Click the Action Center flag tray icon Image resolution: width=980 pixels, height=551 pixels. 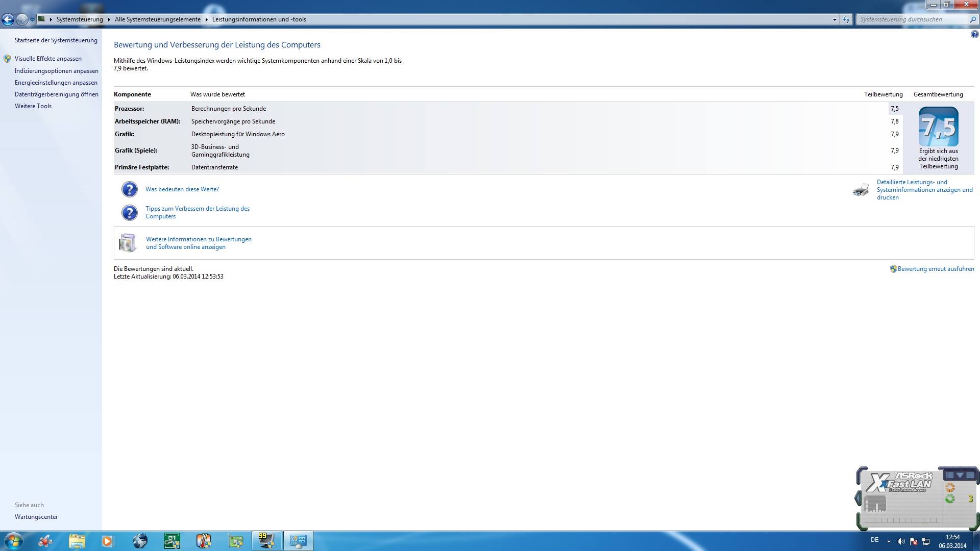tap(914, 541)
